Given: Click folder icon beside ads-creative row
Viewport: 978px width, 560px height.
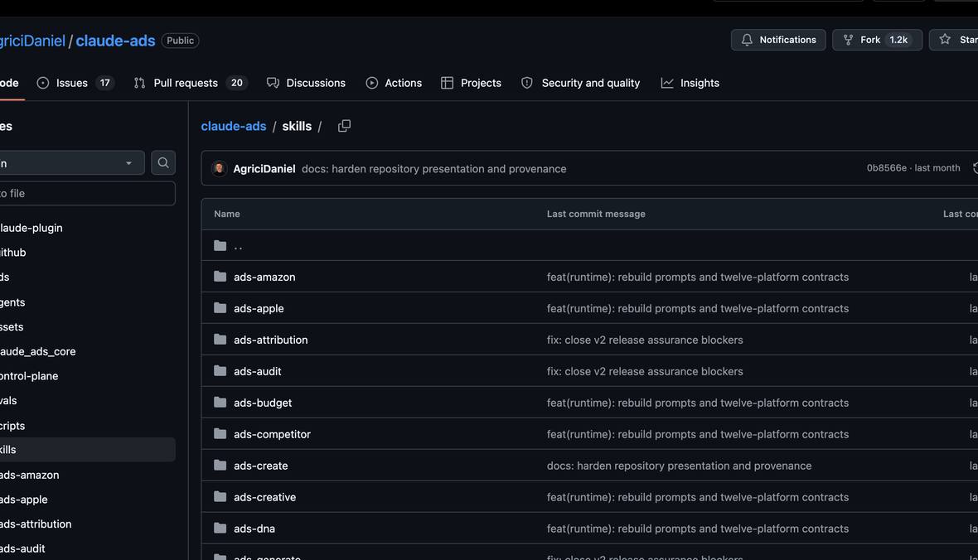Looking at the screenshot, I should pos(220,496).
